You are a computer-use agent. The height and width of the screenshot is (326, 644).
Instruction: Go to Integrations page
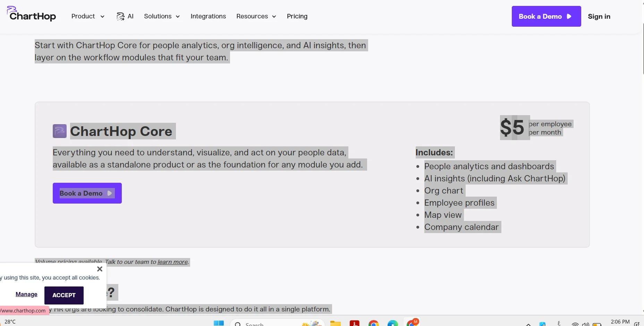[208, 16]
